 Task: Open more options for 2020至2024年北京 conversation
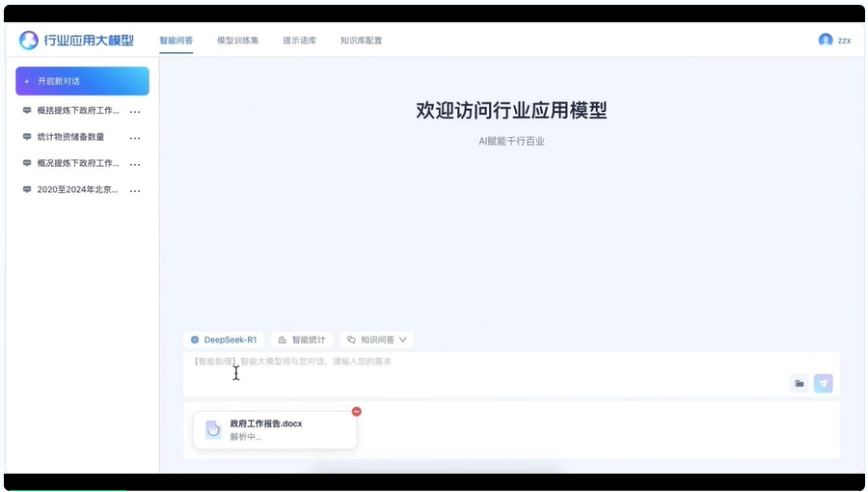135,191
